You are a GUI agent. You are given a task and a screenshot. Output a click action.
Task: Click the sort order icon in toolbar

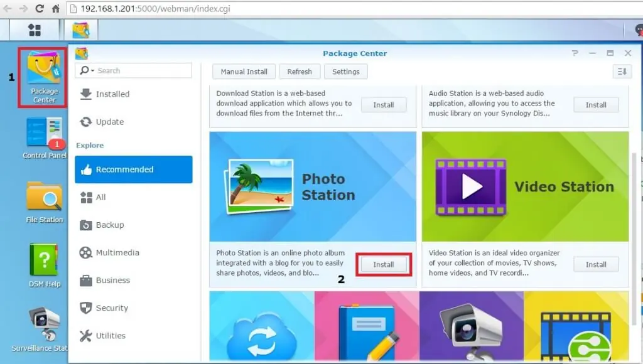[622, 72]
